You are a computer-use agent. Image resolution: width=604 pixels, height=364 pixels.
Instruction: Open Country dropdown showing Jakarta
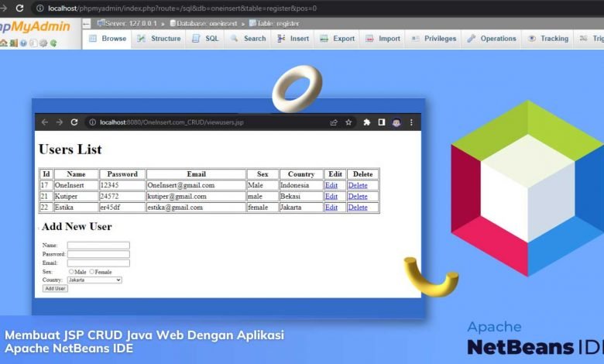click(94, 280)
